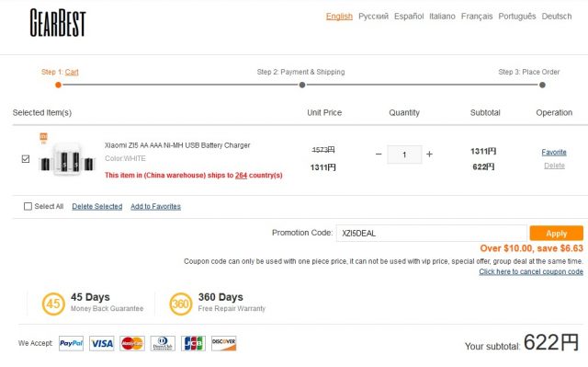Switch language to Español
The height and width of the screenshot is (367, 588).
point(409,17)
